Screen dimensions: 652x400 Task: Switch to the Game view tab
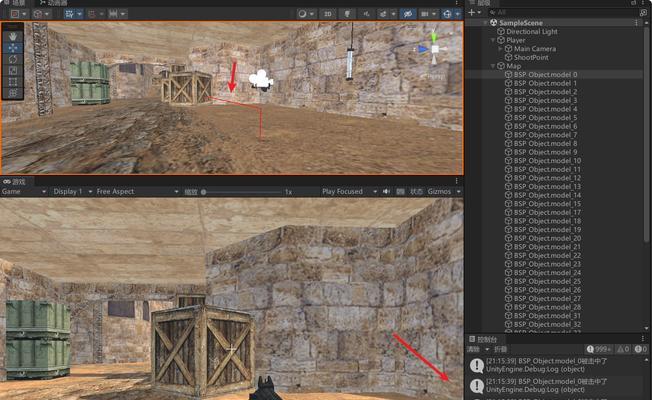tap(15, 182)
